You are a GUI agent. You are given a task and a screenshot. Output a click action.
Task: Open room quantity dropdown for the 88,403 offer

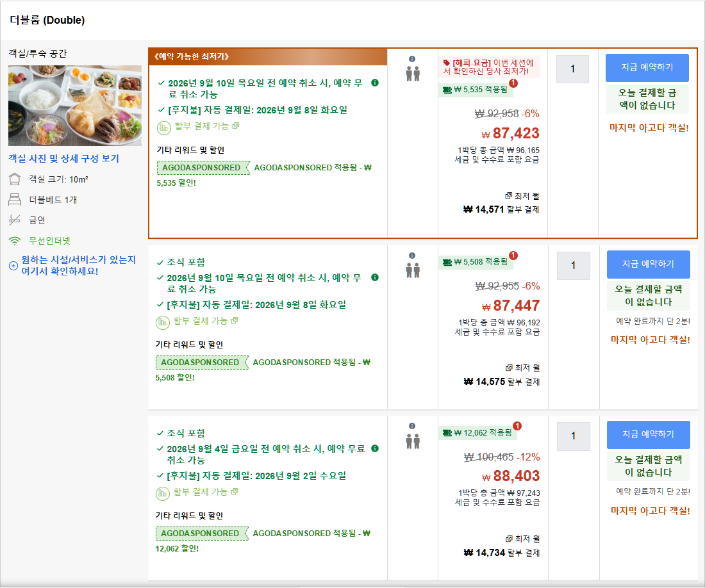[573, 436]
